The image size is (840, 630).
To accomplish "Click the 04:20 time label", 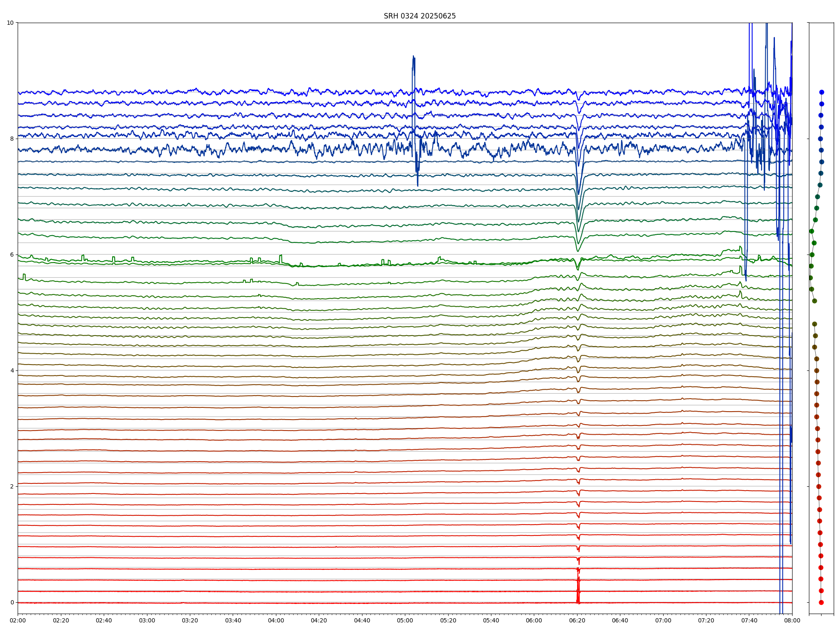I will coord(319,620).
